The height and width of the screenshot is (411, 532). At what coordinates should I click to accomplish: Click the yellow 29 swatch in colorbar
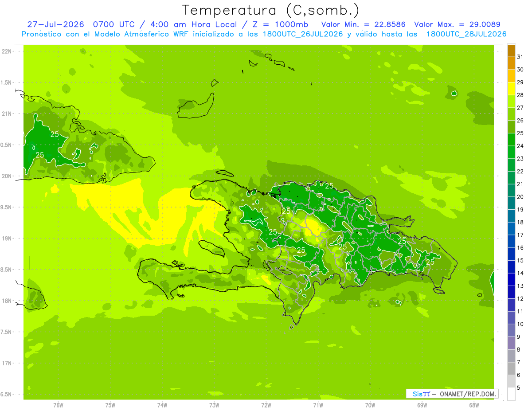511,88
